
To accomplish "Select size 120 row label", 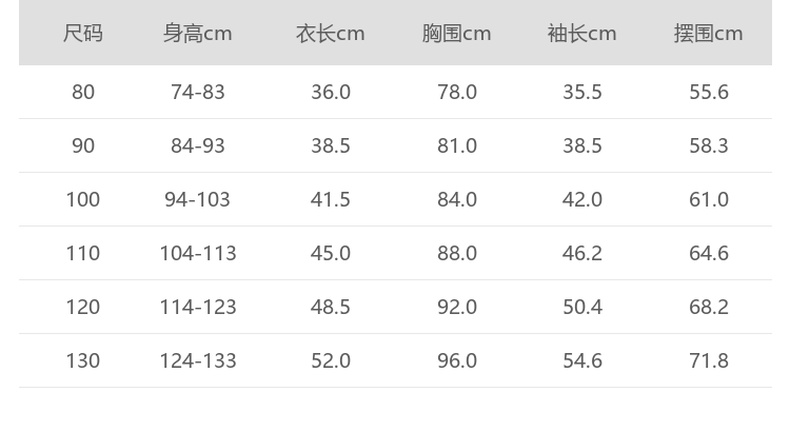I will [x=83, y=307].
